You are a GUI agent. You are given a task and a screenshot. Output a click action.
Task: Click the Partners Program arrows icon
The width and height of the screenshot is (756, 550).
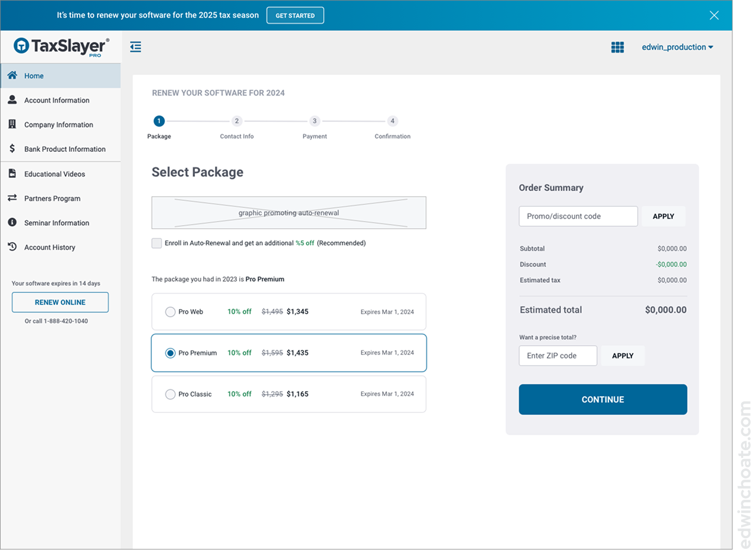pos(12,198)
